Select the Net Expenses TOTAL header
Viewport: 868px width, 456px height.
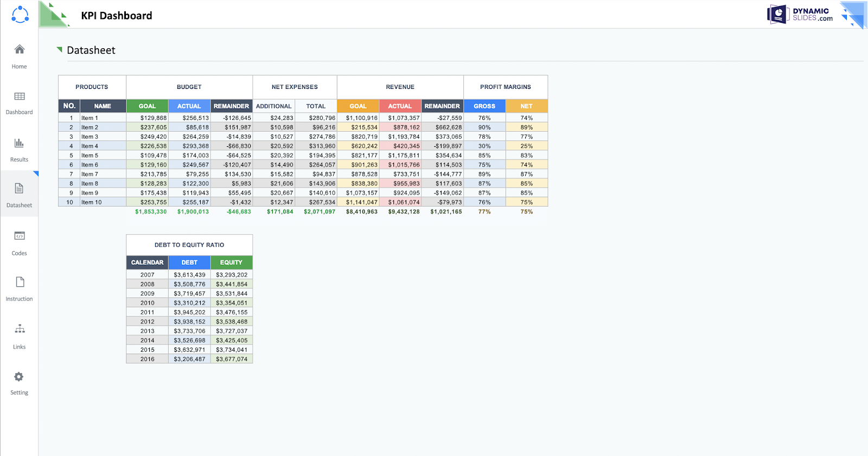coord(316,106)
